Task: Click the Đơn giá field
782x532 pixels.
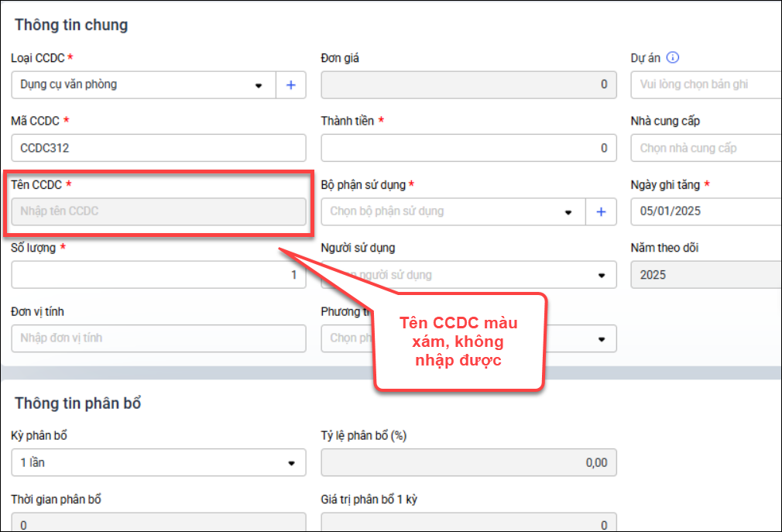Action: 468,84
